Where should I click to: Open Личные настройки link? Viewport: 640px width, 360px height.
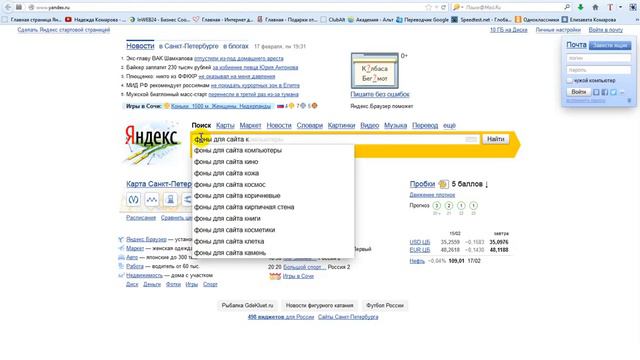pos(558,30)
